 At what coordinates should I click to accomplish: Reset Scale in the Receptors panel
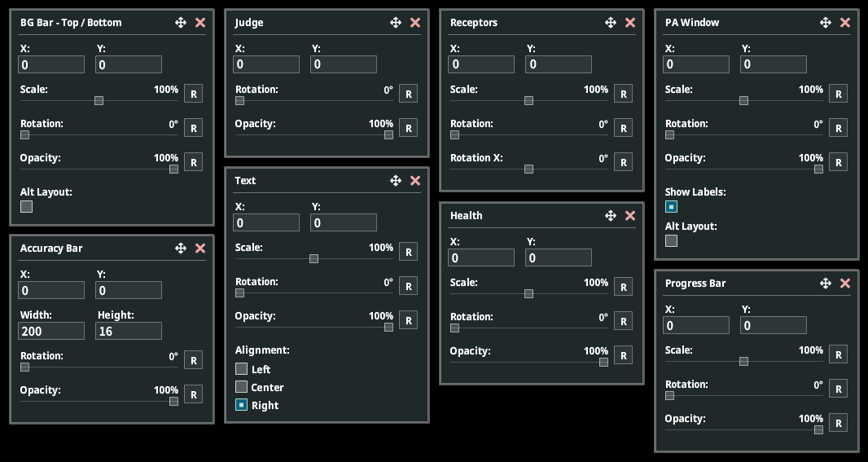point(623,94)
